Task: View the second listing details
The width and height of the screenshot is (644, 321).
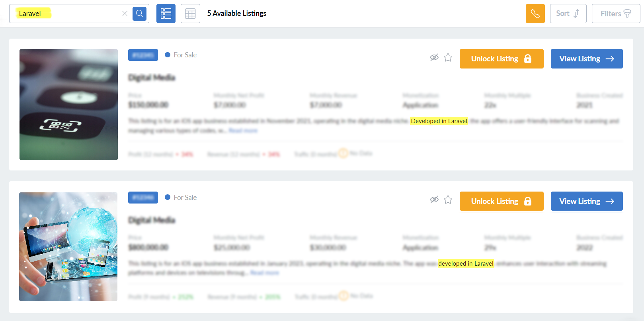Action: point(586,201)
